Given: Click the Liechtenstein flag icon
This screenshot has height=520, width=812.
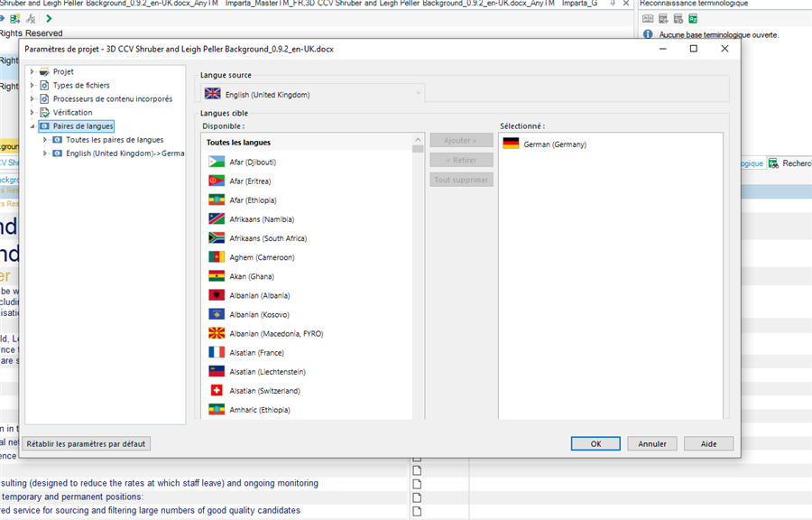Looking at the screenshot, I should point(217,371).
